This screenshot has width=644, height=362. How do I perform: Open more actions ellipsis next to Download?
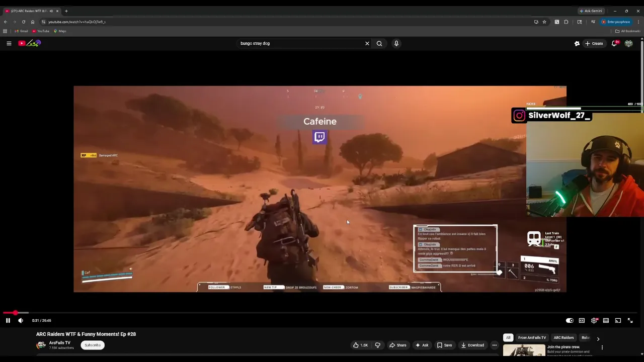click(x=495, y=345)
